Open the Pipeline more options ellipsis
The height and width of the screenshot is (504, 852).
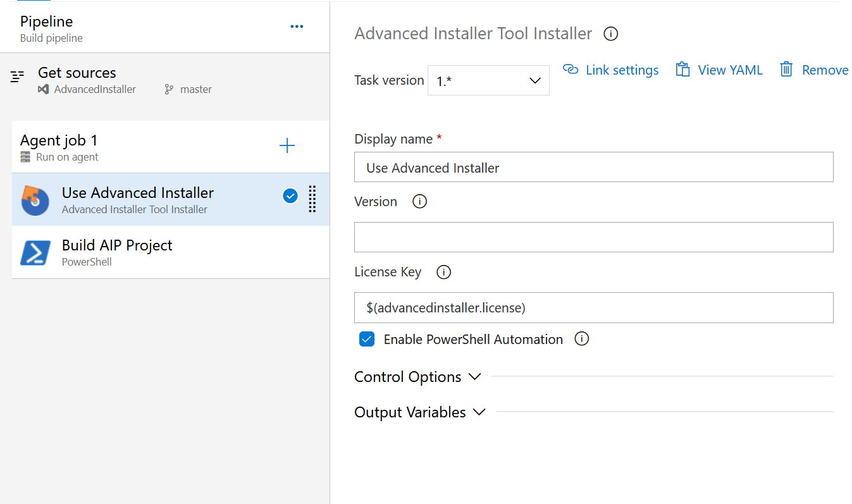(x=297, y=27)
